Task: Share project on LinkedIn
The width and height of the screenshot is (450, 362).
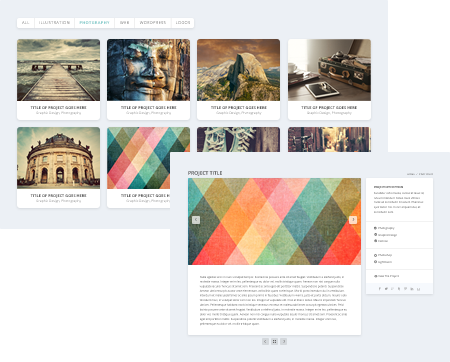Action: [x=412, y=289]
